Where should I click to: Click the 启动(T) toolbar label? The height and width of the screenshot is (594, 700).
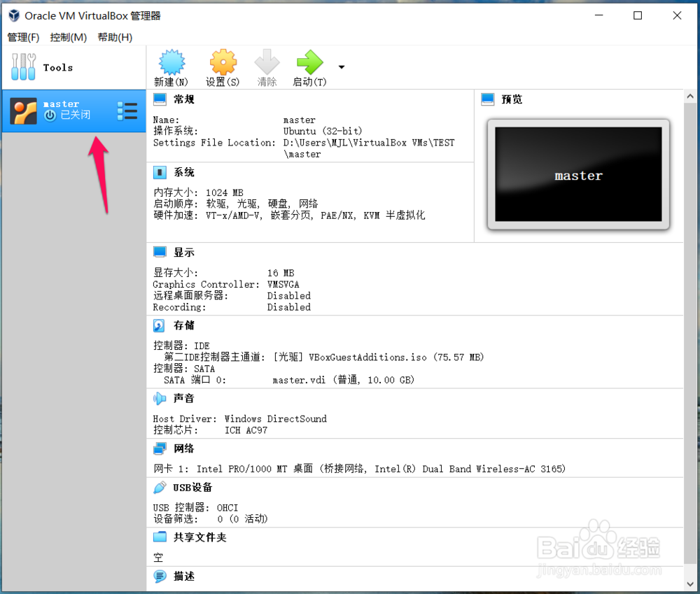tap(309, 82)
